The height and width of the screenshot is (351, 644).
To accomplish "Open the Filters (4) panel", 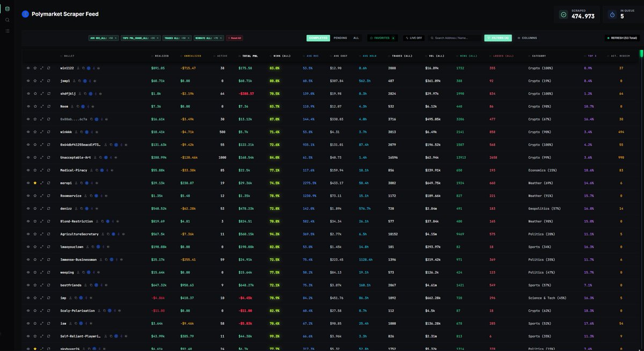I will point(498,38).
